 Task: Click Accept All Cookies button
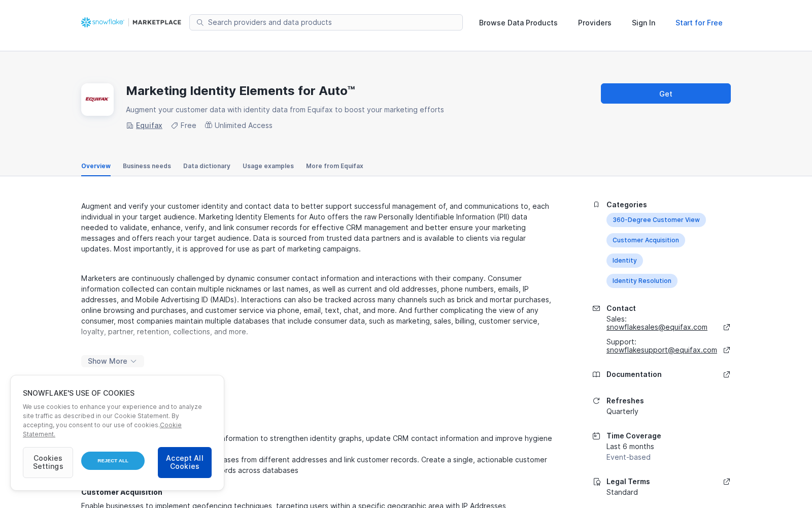click(185, 462)
